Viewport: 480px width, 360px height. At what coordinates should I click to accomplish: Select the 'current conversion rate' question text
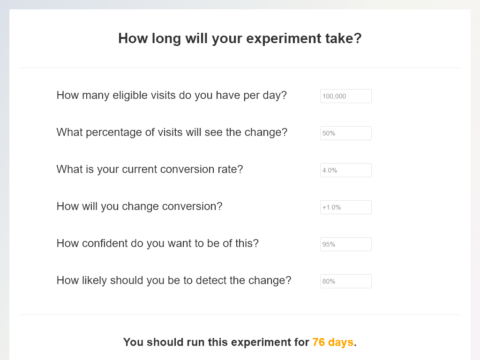point(150,169)
